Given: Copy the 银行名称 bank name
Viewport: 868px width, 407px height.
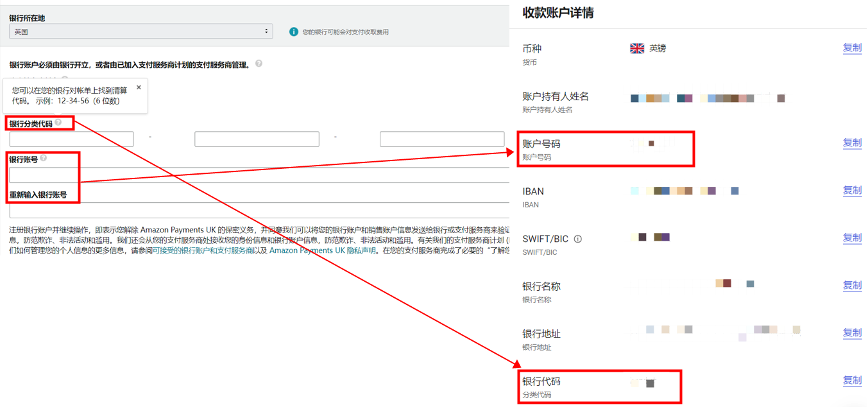Looking at the screenshot, I should pos(852,286).
